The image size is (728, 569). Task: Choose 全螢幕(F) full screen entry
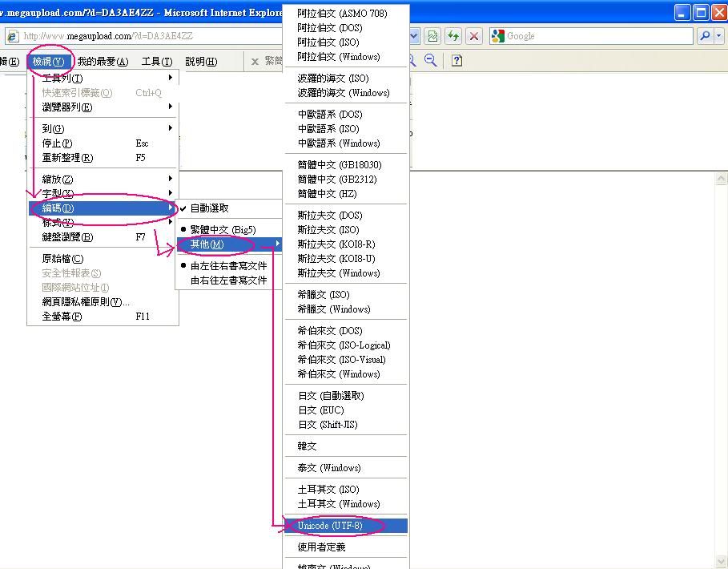[x=103, y=317]
